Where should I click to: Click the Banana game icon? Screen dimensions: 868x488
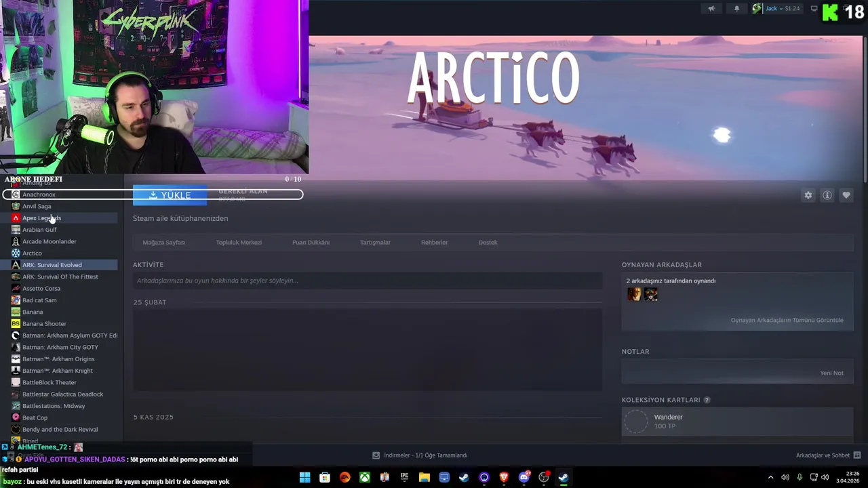[x=16, y=312]
